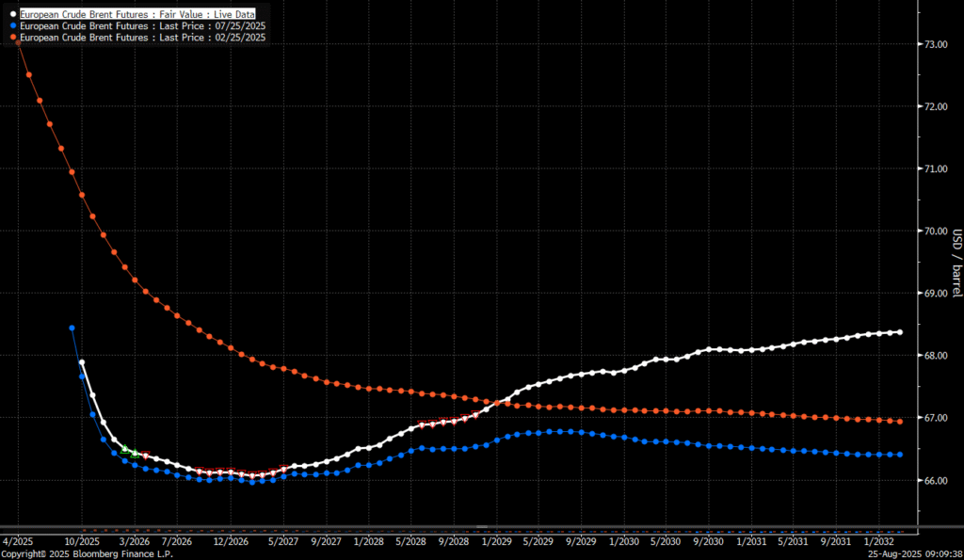Click the 69.00 y-axis label
The width and height of the screenshot is (964, 560).
point(936,294)
